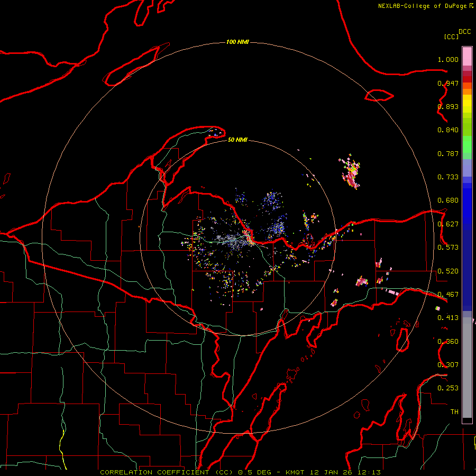Click the [CC] unit label
The image size is (476, 476).
(451, 36)
